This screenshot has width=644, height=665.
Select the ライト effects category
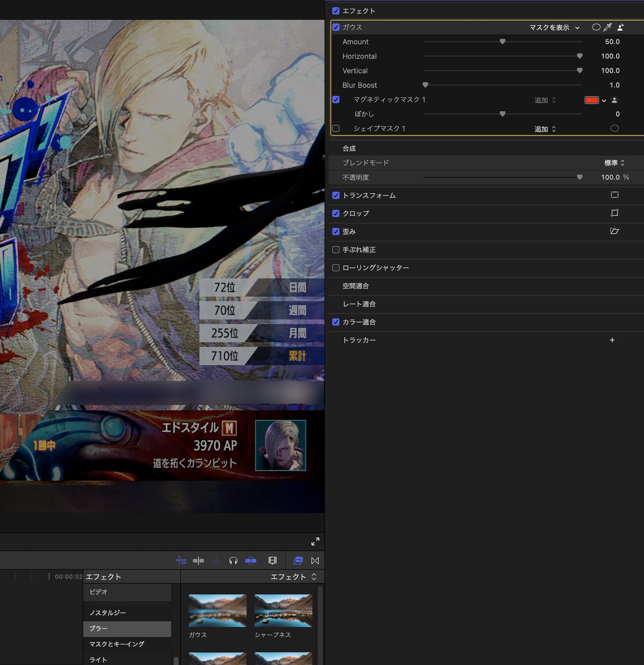pos(127,660)
